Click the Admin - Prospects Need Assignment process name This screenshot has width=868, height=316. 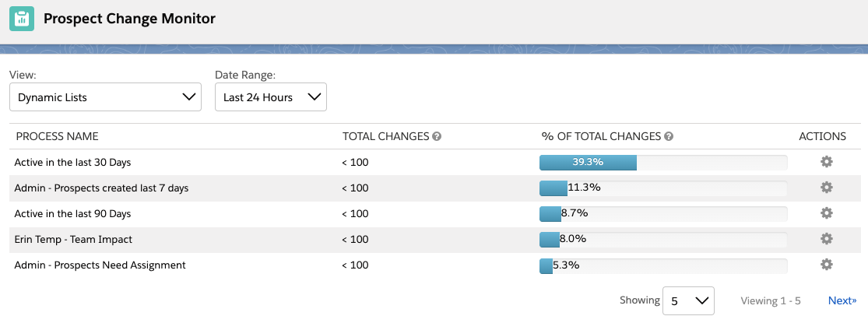click(x=100, y=265)
